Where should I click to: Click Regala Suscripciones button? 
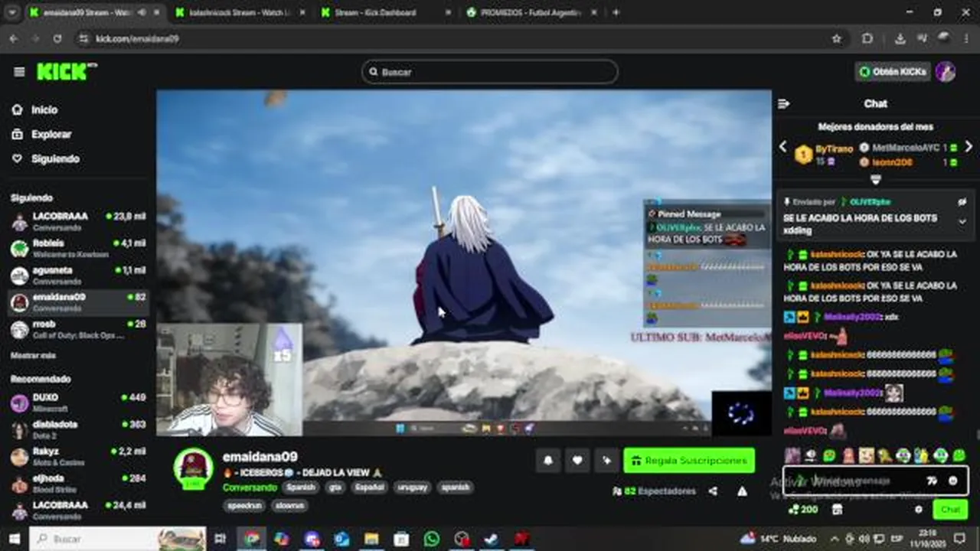[689, 461]
